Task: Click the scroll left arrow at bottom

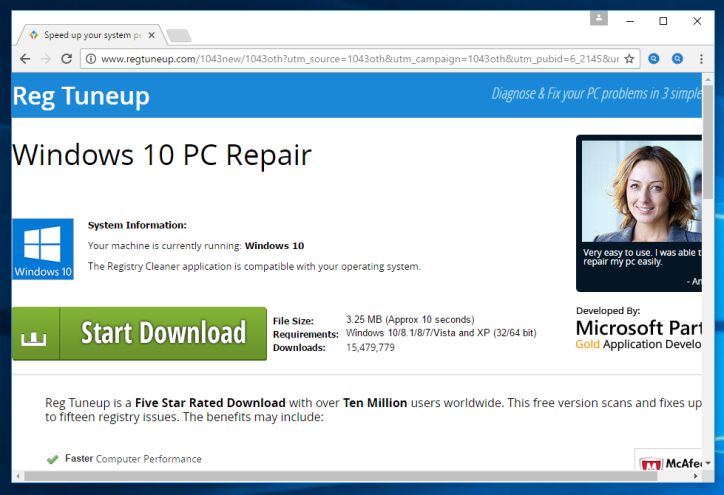Action: 18,476
